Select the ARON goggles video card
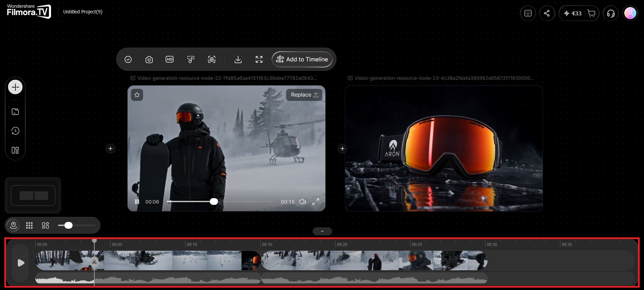This screenshot has height=290, width=644. tap(444, 148)
